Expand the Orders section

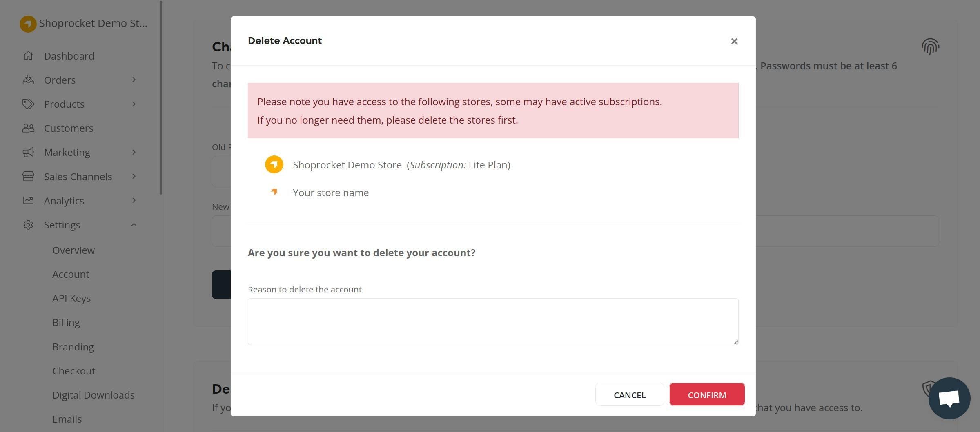pyautogui.click(x=134, y=80)
